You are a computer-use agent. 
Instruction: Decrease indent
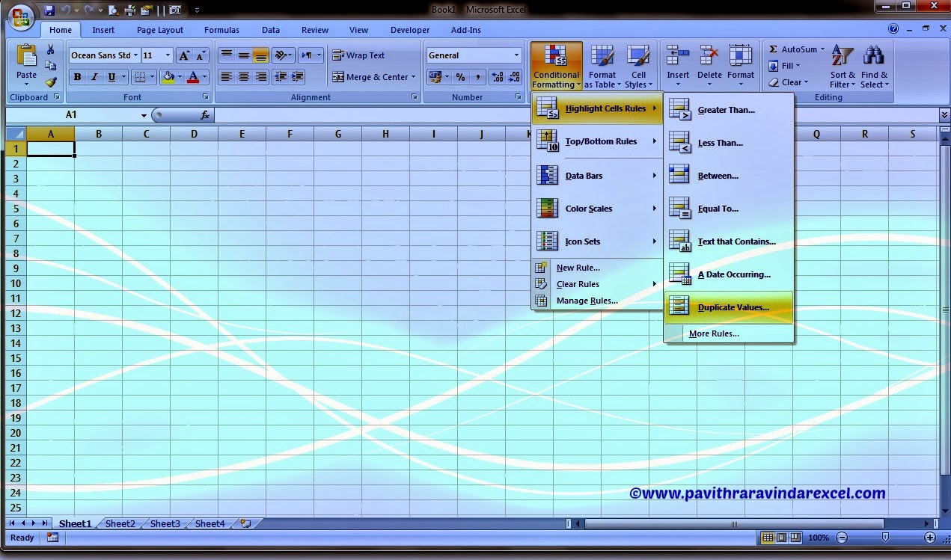point(281,77)
